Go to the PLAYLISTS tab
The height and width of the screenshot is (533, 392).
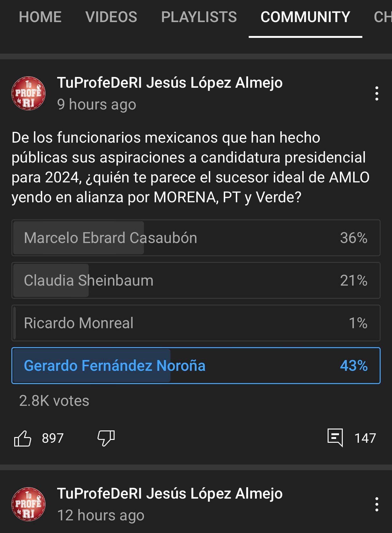click(x=199, y=17)
